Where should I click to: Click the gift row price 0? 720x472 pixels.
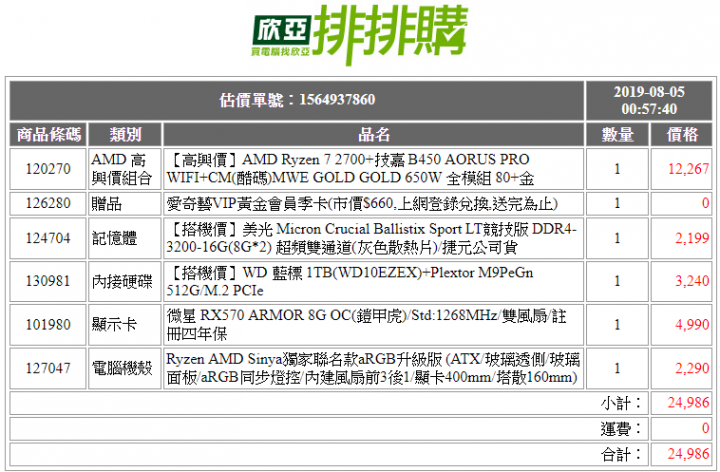pyautogui.click(x=706, y=203)
